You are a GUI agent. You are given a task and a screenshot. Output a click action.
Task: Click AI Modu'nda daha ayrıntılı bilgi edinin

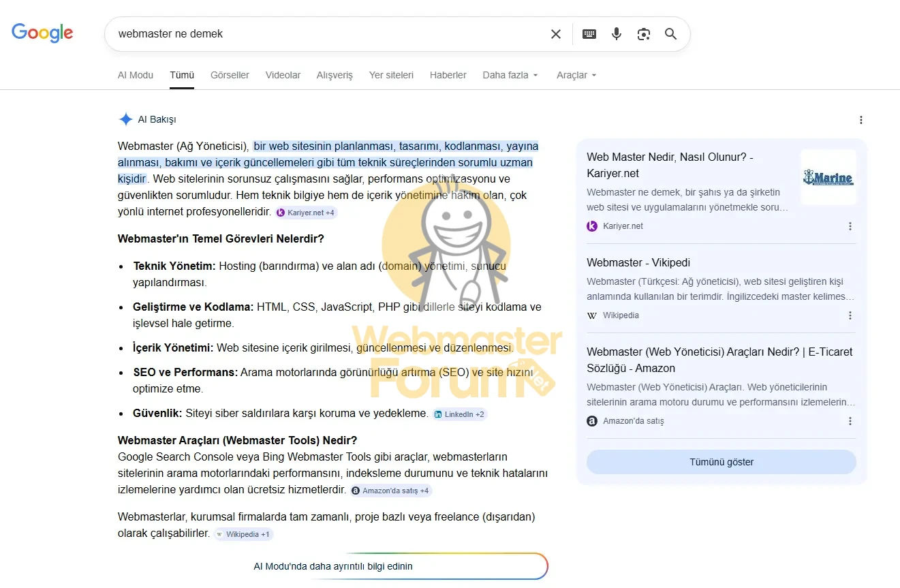(x=333, y=566)
